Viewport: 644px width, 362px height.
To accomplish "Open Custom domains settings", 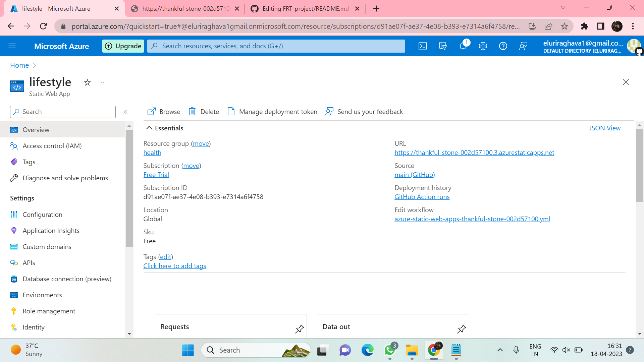I will [47, 246].
